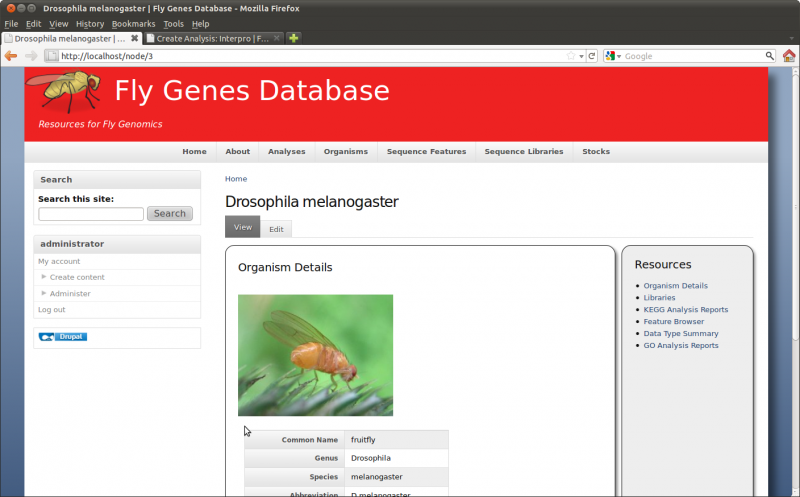The width and height of the screenshot is (800, 497).
Task: Click the melanogaster Species value
Action: 377,477
